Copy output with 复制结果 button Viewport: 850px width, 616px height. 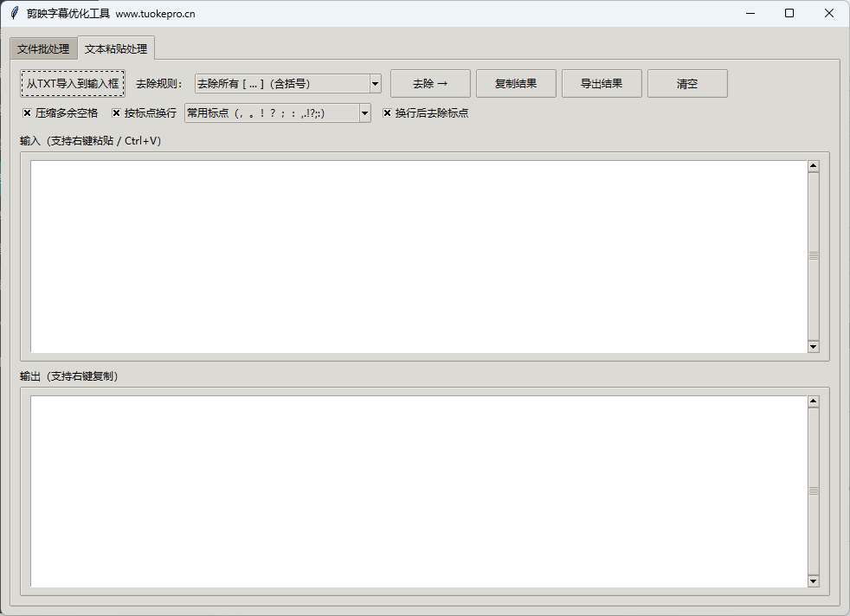coord(516,84)
